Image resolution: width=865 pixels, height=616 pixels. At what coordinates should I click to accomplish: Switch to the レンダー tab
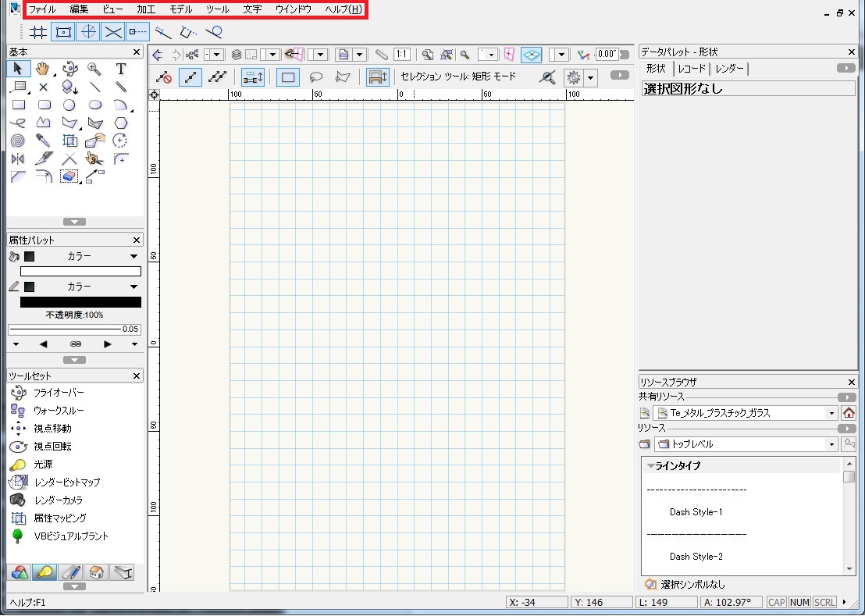point(729,69)
